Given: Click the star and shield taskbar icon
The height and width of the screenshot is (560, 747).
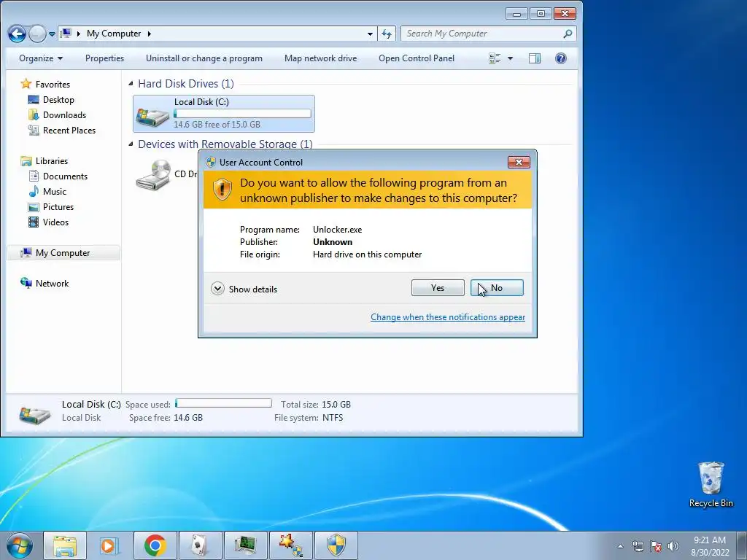Looking at the screenshot, I should point(290,545).
